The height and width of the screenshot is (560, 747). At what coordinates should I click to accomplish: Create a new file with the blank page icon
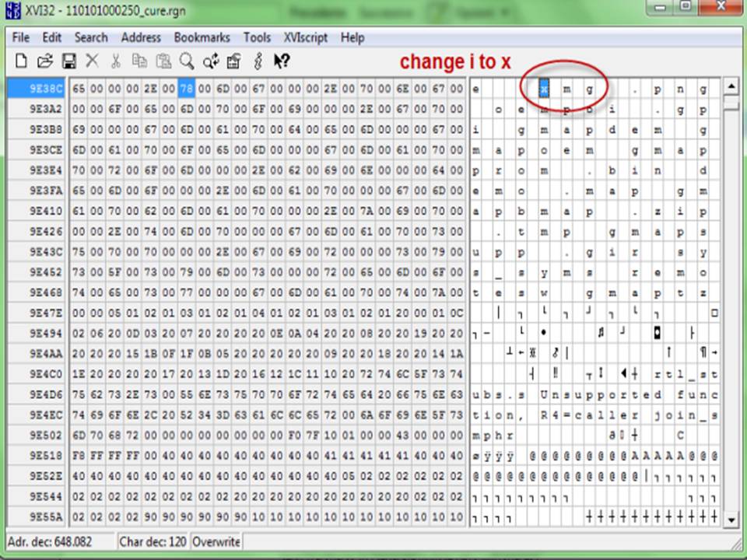coord(21,61)
